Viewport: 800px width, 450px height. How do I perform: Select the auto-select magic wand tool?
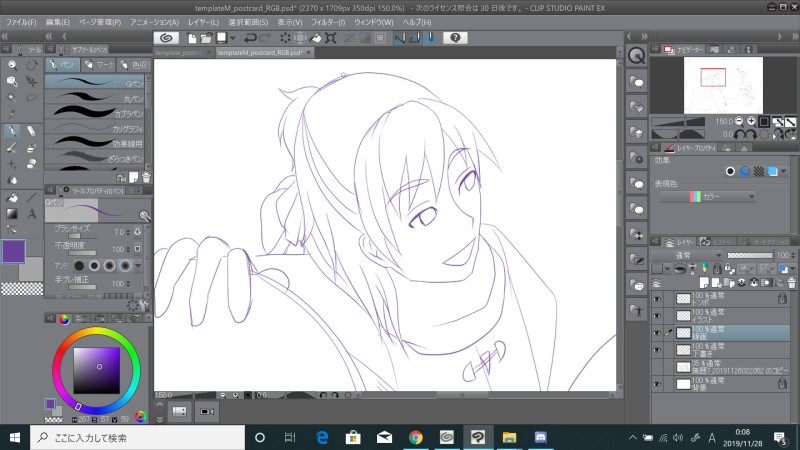pyautogui.click(x=12, y=97)
